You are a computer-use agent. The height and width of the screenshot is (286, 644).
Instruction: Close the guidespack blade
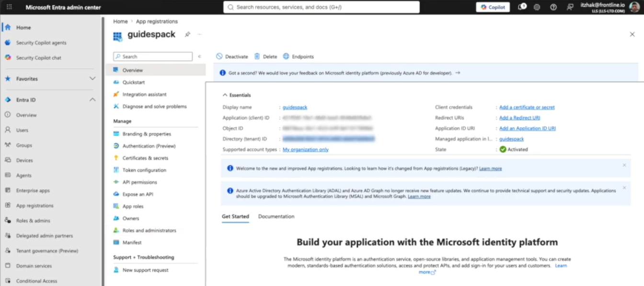pos(632,34)
